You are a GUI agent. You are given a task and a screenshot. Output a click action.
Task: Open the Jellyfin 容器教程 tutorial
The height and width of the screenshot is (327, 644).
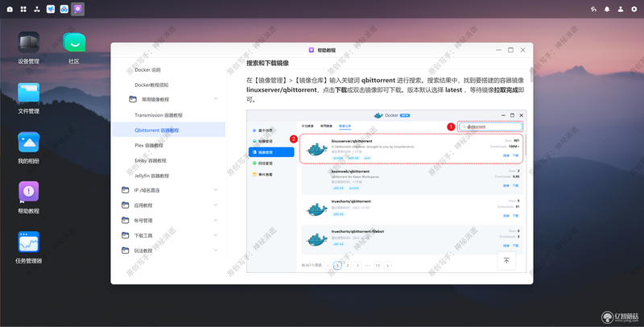[x=152, y=176]
